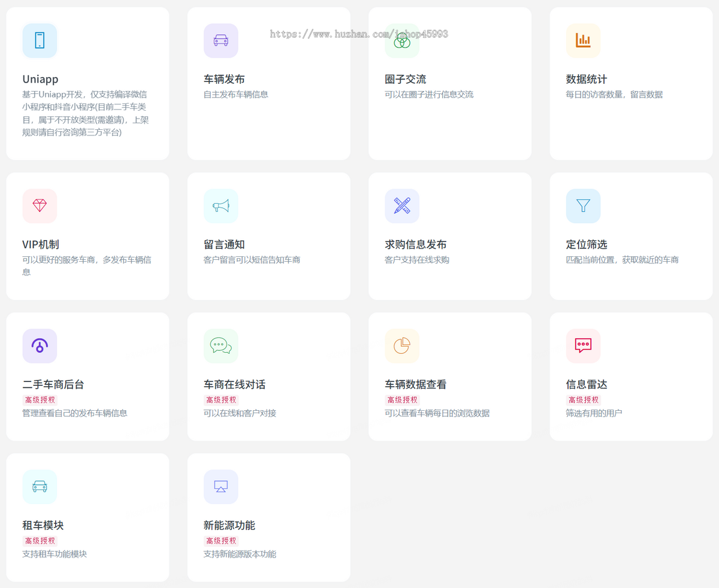Click the pie chart icon for 车辆数据查看
Image resolution: width=719 pixels, height=588 pixels.
[402, 346]
